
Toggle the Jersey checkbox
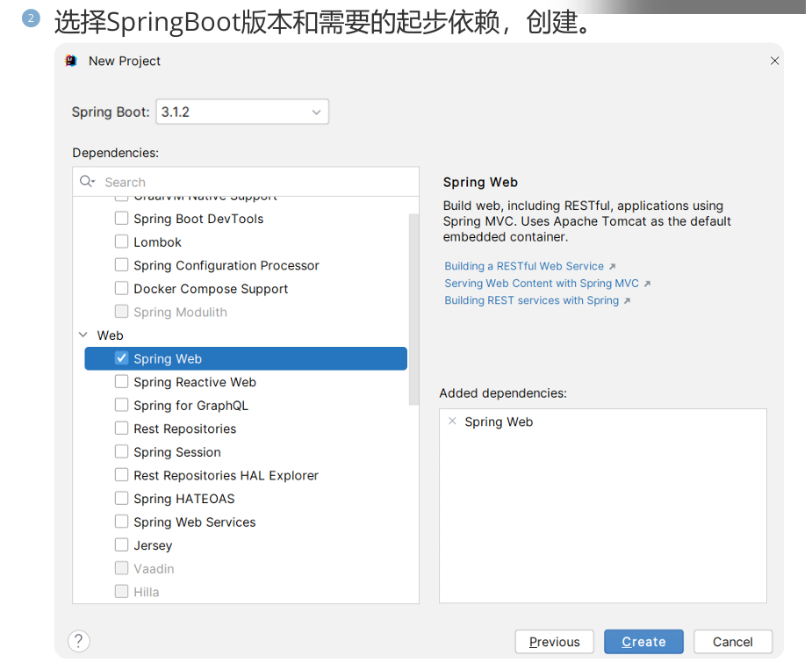tap(121, 544)
